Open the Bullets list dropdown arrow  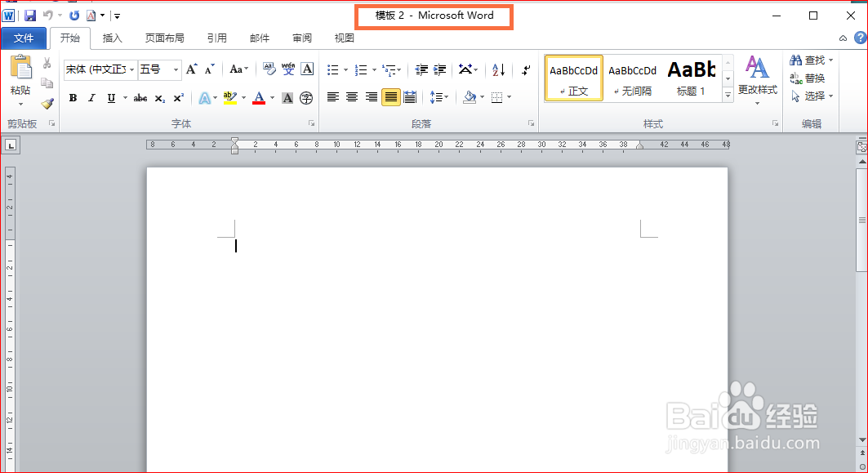click(346, 69)
